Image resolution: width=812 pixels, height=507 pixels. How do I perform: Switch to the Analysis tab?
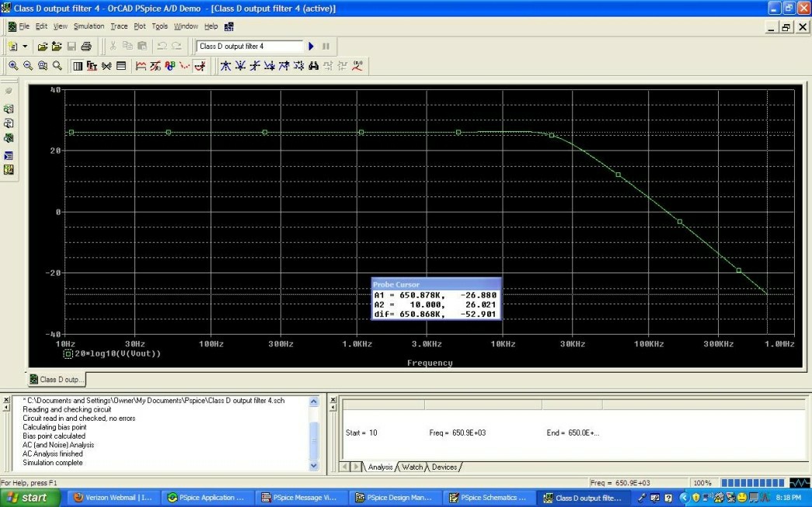click(x=380, y=467)
